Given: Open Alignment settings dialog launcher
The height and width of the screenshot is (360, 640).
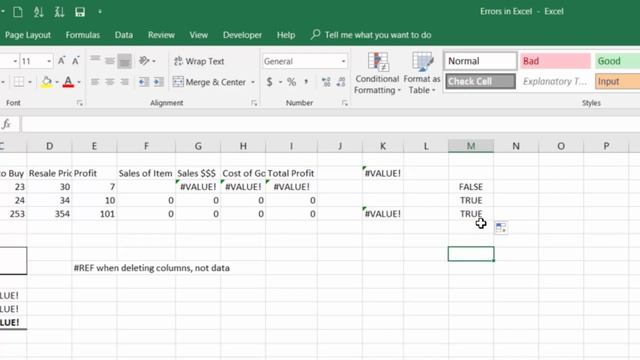Looking at the screenshot, I should (x=254, y=103).
